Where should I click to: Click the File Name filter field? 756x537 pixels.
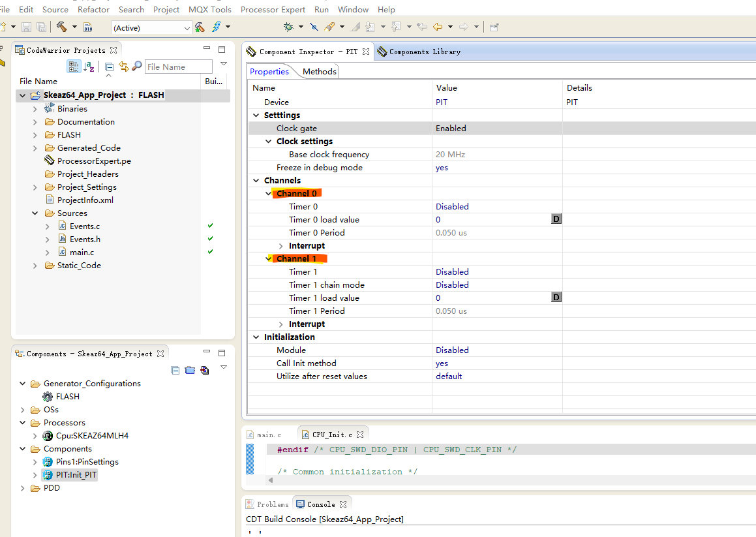[177, 66]
